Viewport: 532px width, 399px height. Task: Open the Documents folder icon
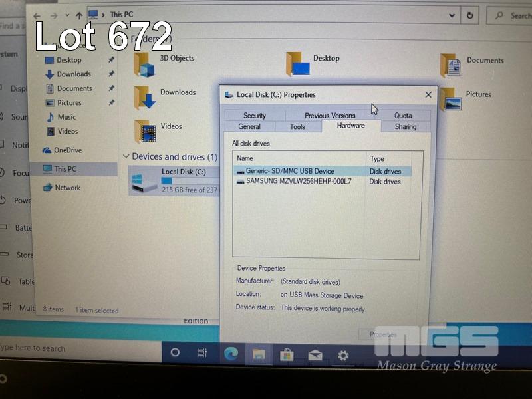[450, 65]
